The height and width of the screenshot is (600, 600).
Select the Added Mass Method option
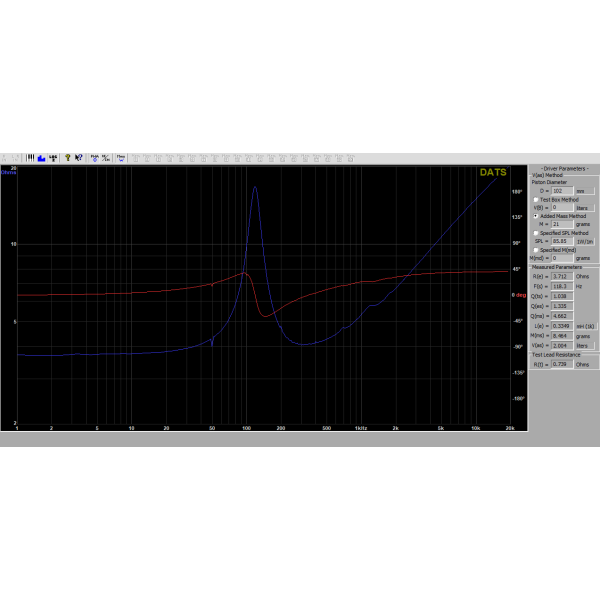[535, 215]
